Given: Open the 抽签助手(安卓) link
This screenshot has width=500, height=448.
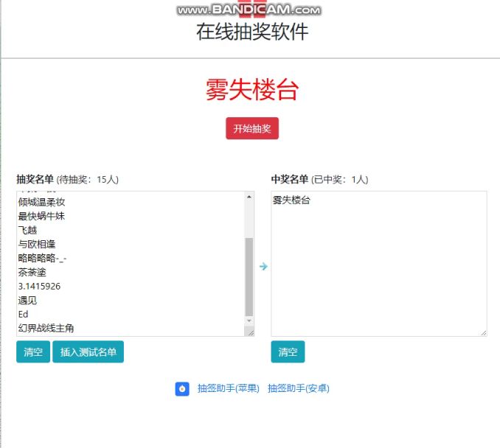Looking at the screenshot, I should (x=298, y=388).
